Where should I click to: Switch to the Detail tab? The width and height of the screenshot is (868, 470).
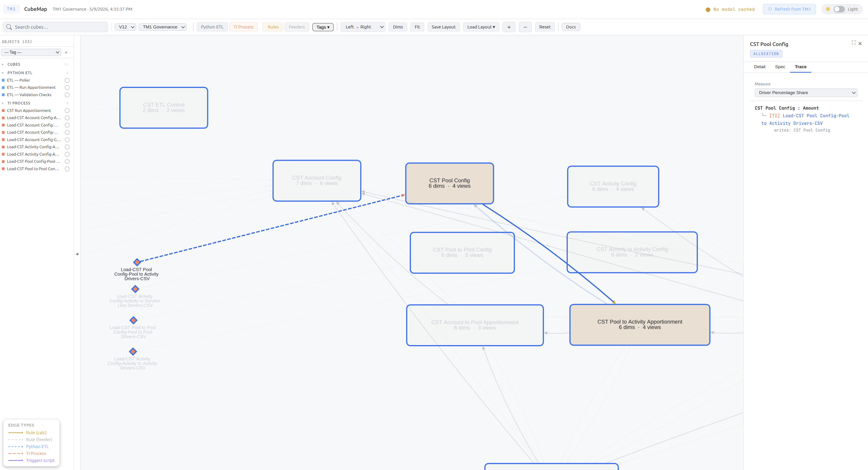click(760, 67)
